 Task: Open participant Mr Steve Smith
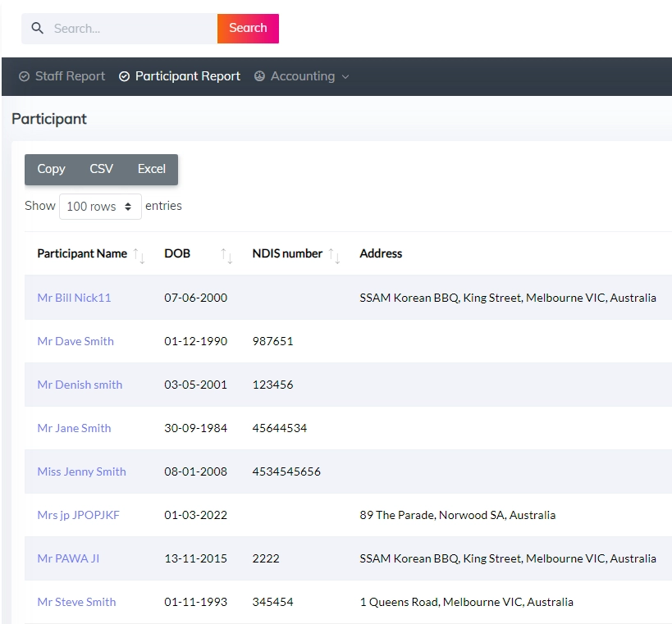(76, 602)
